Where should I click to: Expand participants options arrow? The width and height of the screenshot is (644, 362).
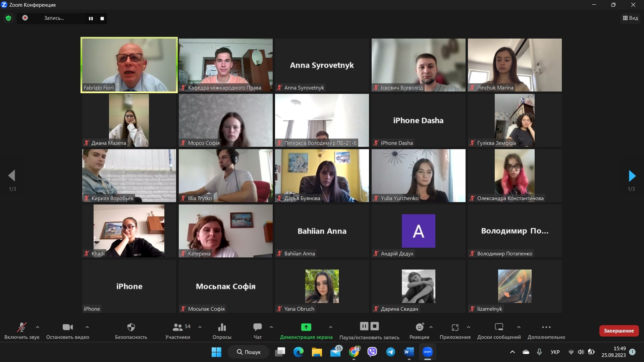[x=200, y=327]
